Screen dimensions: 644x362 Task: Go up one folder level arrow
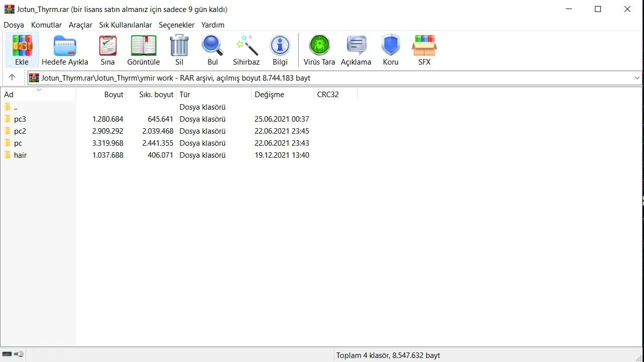tap(12, 78)
